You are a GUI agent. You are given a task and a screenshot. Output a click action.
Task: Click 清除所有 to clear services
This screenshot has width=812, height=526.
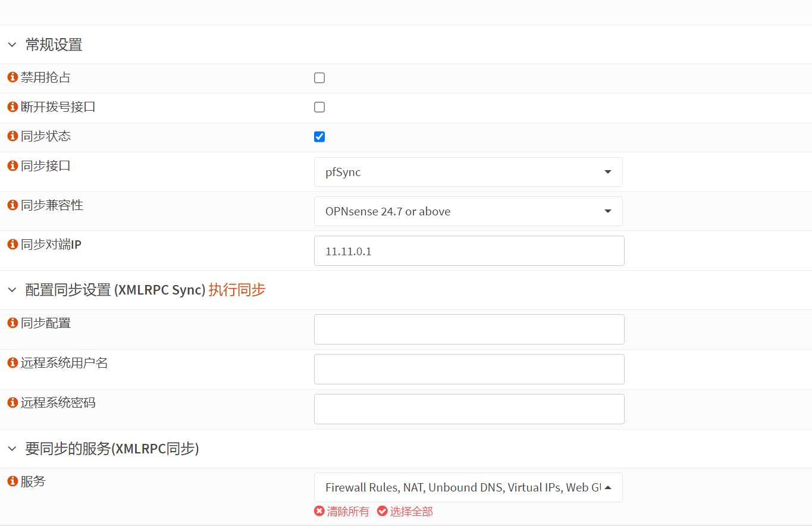coord(342,512)
